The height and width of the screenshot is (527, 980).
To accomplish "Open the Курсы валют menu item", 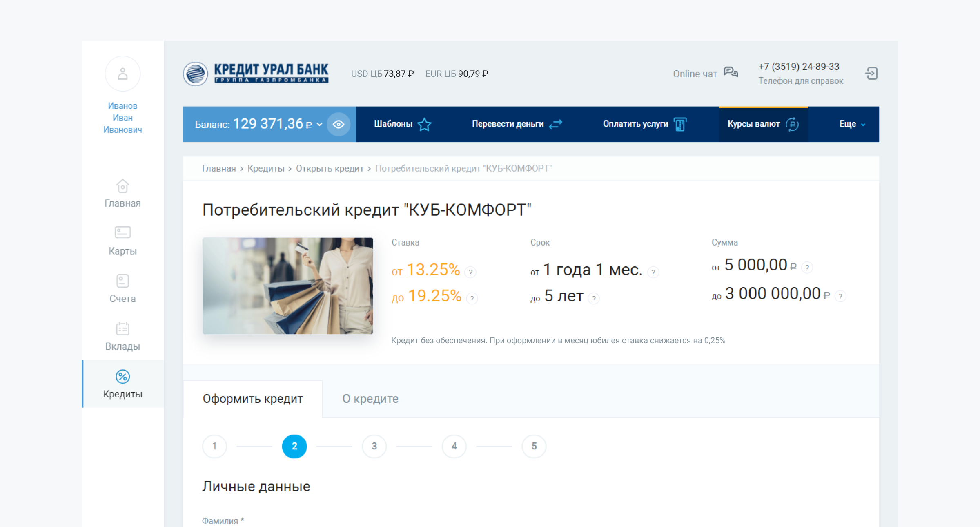I will tap(763, 124).
